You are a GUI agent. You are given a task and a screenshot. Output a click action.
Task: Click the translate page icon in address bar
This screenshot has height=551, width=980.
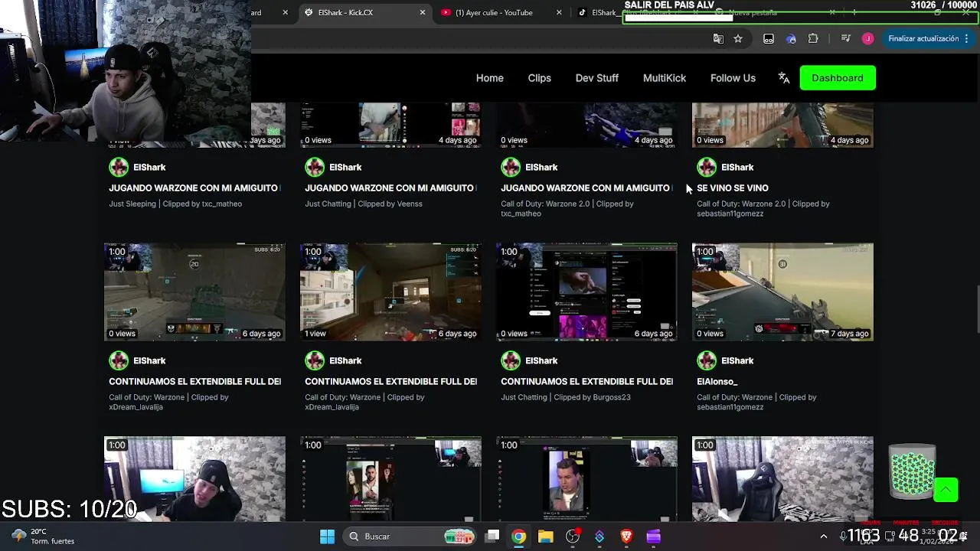(x=718, y=38)
